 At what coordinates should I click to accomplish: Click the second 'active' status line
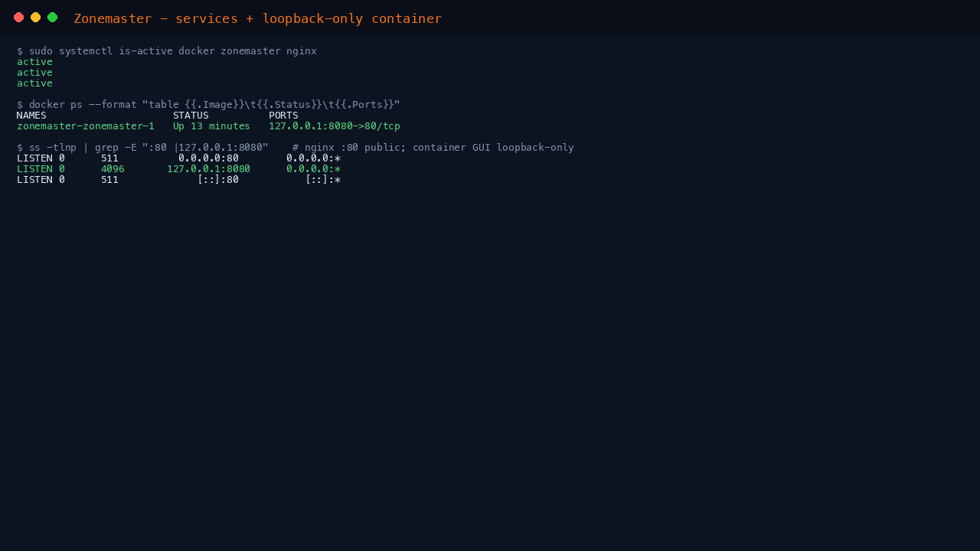point(34,73)
